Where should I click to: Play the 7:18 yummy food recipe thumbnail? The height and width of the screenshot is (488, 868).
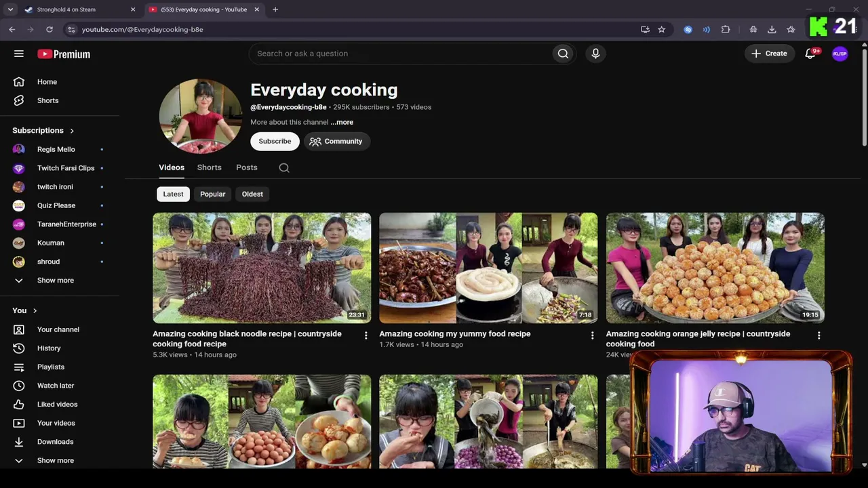pyautogui.click(x=488, y=268)
